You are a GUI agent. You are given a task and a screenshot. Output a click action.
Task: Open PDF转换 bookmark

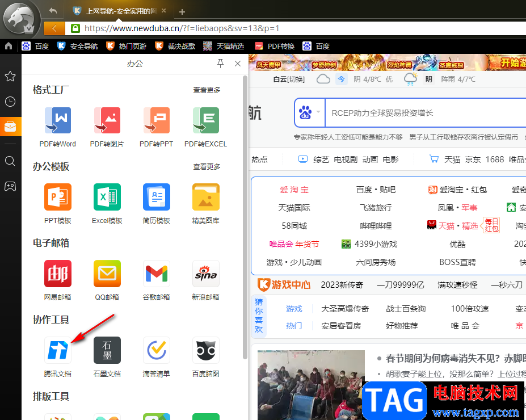point(275,46)
